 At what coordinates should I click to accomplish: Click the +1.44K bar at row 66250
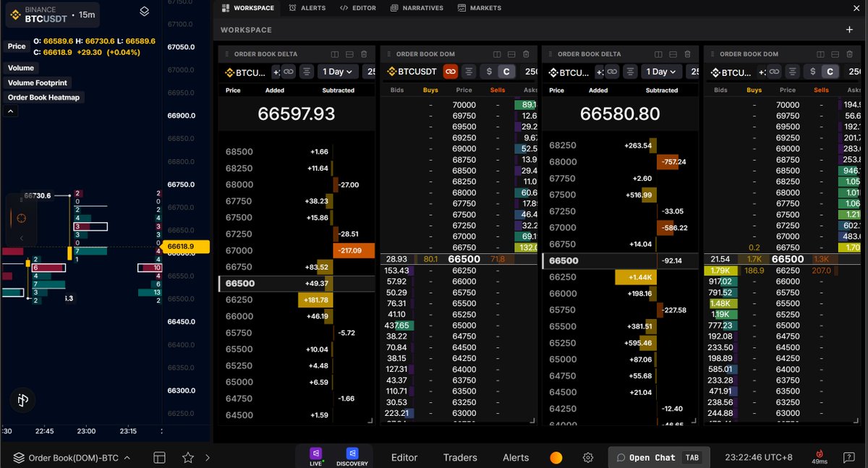tap(636, 277)
